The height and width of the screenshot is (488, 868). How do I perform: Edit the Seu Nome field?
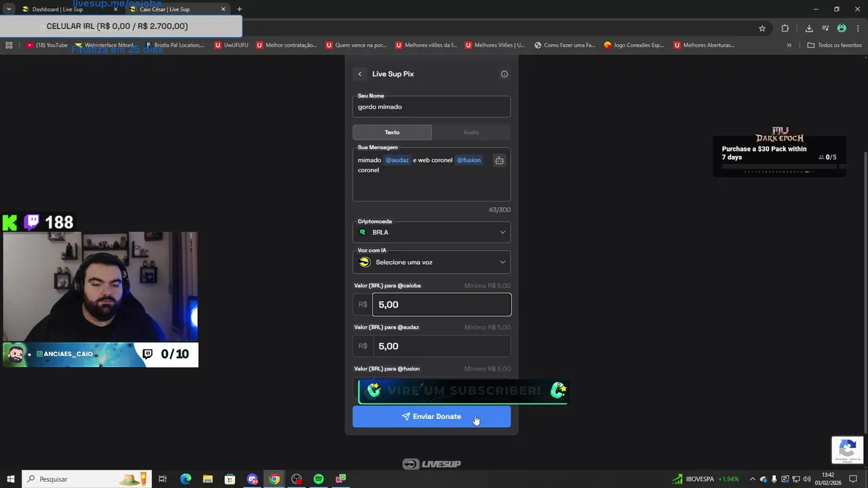pyautogui.click(x=431, y=106)
